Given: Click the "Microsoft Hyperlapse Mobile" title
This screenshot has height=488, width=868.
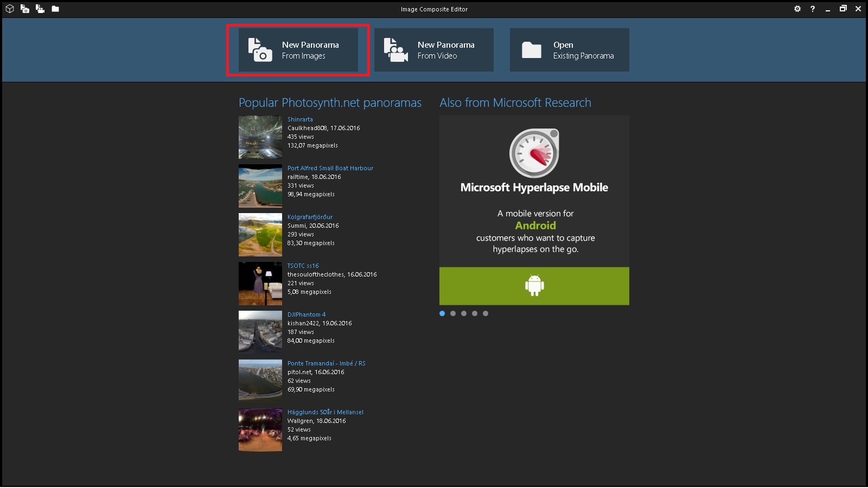Looking at the screenshot, I should pyautogui.click(x=534, y=188).
